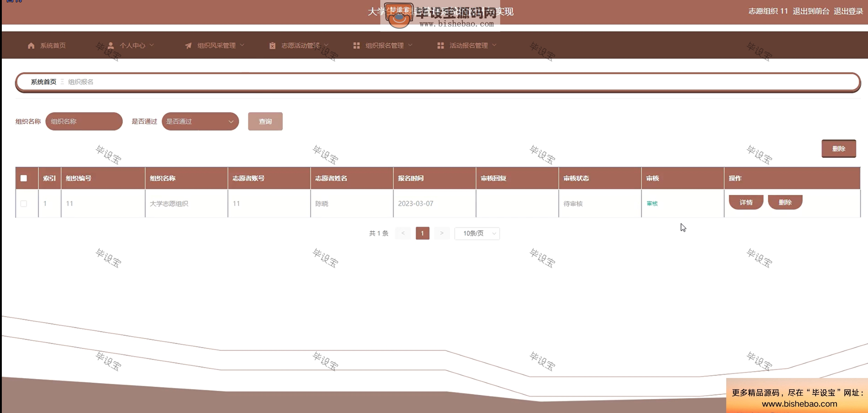Focus the 组织名称 search input

tap(84, 121)
